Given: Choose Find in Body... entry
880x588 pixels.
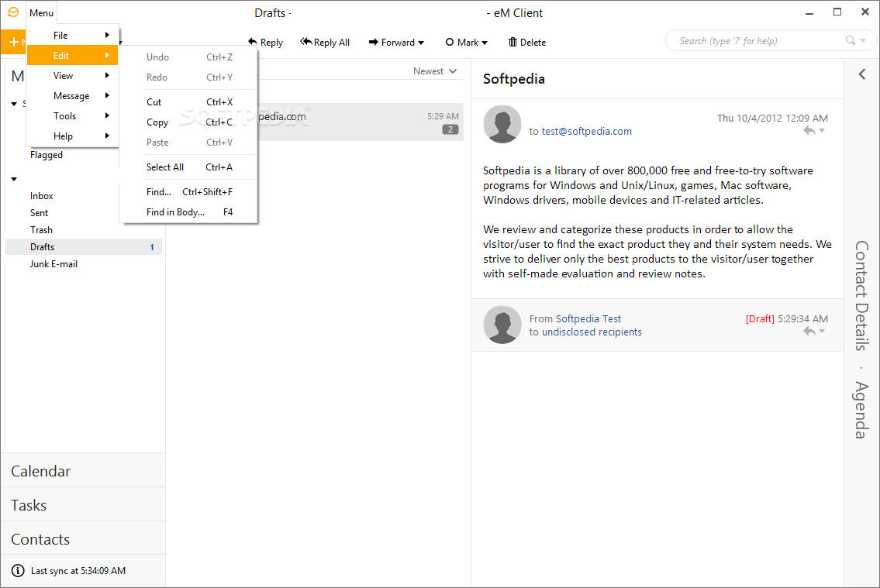Looking at the screenshot, I should [189, 212].
